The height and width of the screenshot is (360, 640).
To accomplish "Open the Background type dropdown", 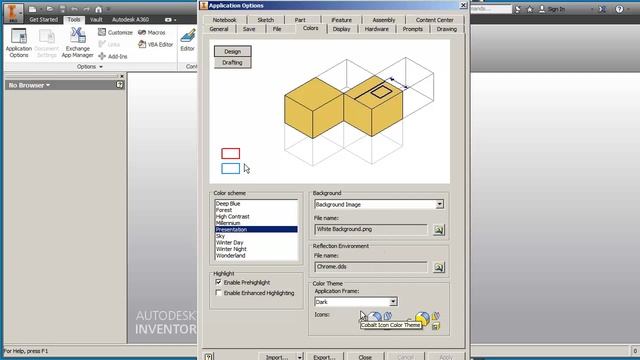I will coord(440,204).
